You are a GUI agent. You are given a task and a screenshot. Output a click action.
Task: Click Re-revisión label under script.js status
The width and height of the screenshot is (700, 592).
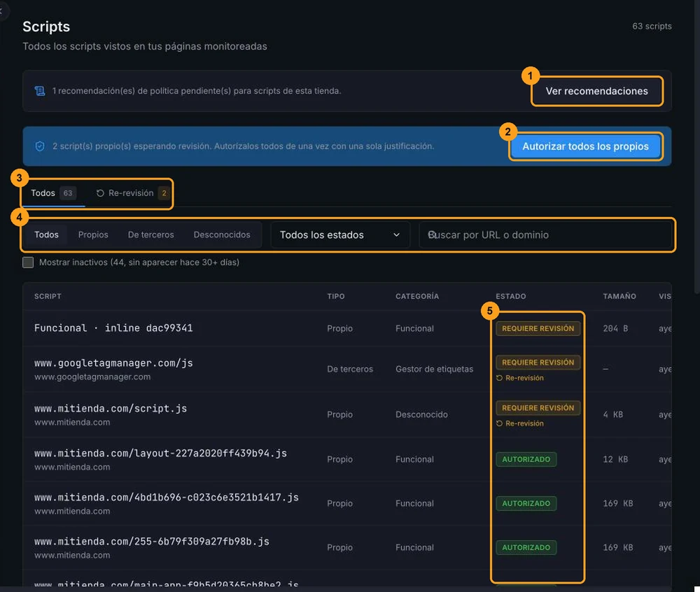pyautogui.click(x=520, y=423)
